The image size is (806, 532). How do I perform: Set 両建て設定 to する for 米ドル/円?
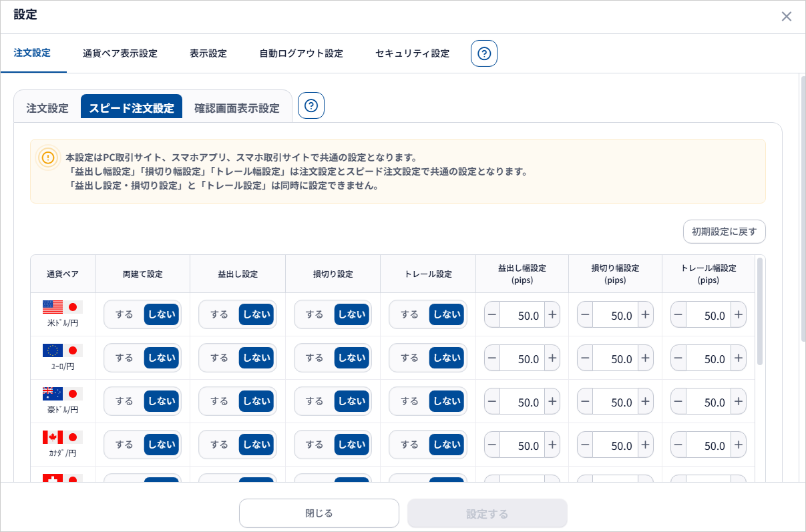[124, 314]
